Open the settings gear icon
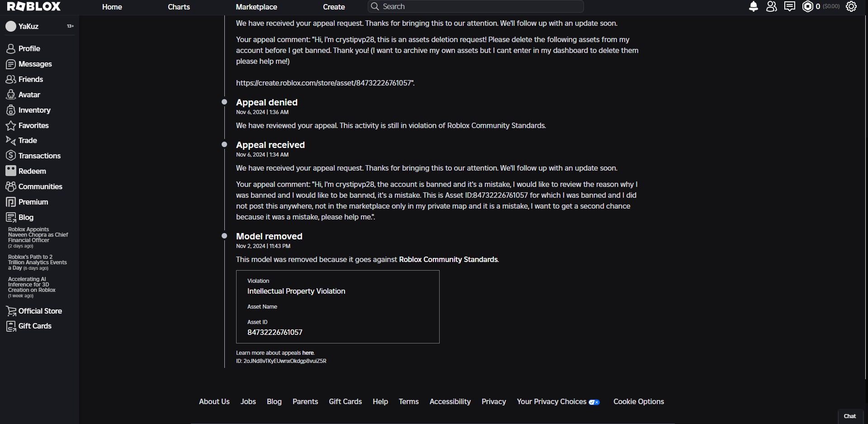Viewport: 868px width, 424px height. click(851, 6)
